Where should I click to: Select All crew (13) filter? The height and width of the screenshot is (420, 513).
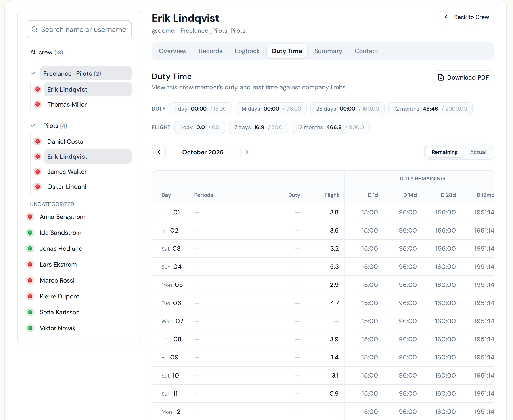pyautogui.click(x=46, y=53)
